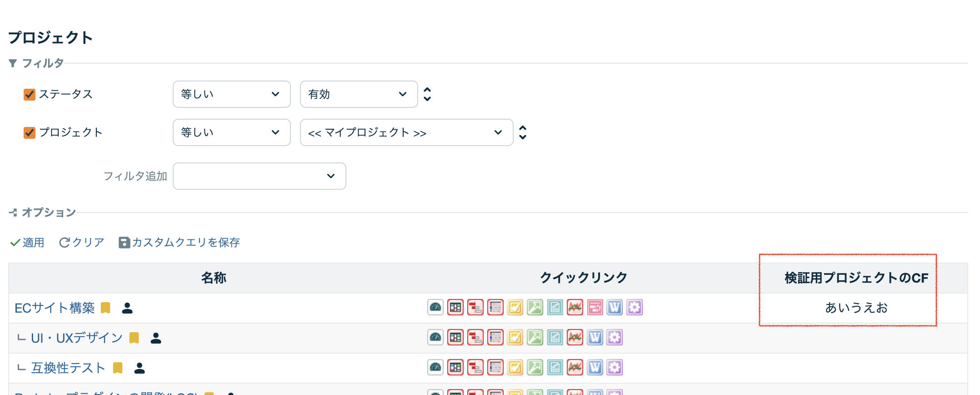Open the Gantt chart icon for UI・UXデザイン

(475, 338)
